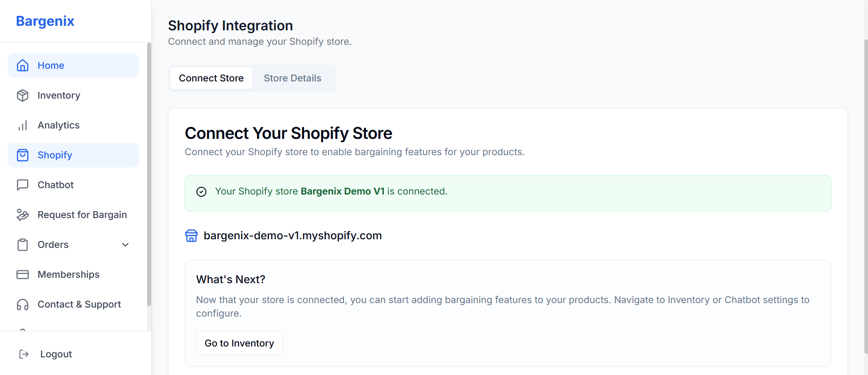The height and width of the screenshot is (375, 868).
Task: Click the Logout arrow icon
Action: click(24, 354)
